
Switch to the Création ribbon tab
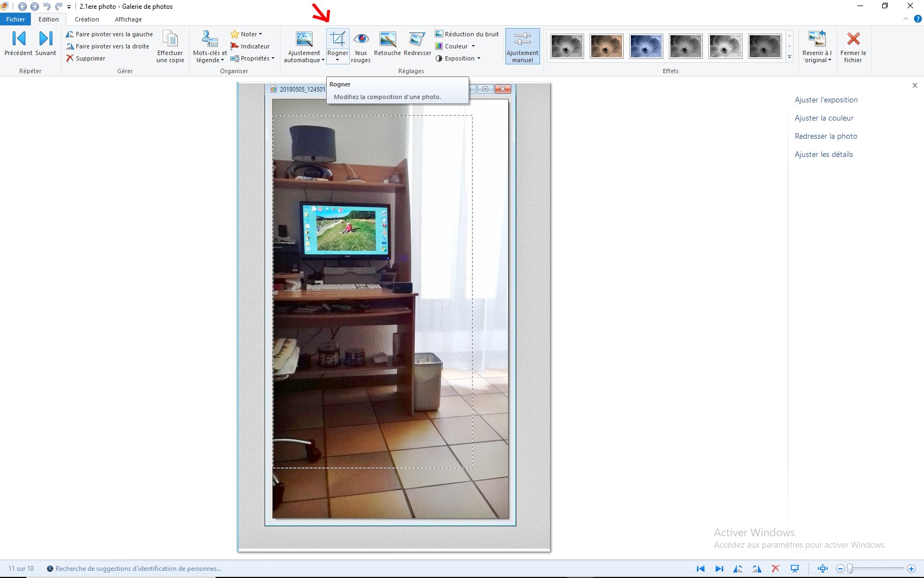click(87, 19)
